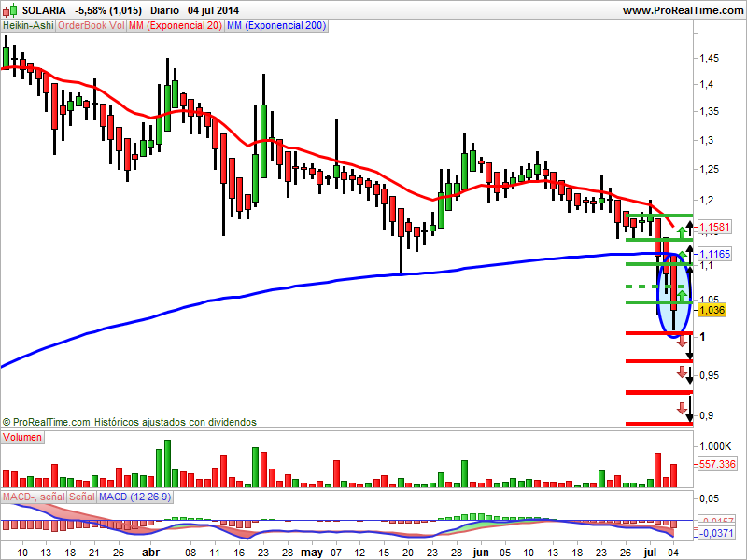Click the Diario timeframe text
Viewport: 747px width, 560px height.
tap(164, 10)
